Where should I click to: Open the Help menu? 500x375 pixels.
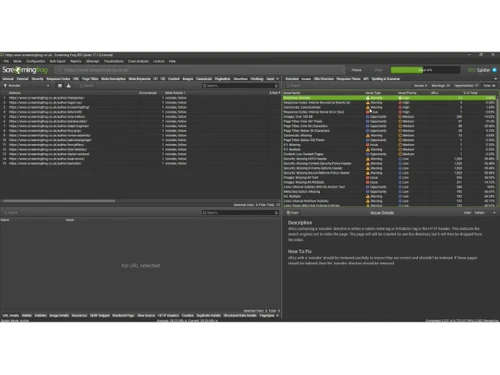pyautogui.click(x=172, y=61)
